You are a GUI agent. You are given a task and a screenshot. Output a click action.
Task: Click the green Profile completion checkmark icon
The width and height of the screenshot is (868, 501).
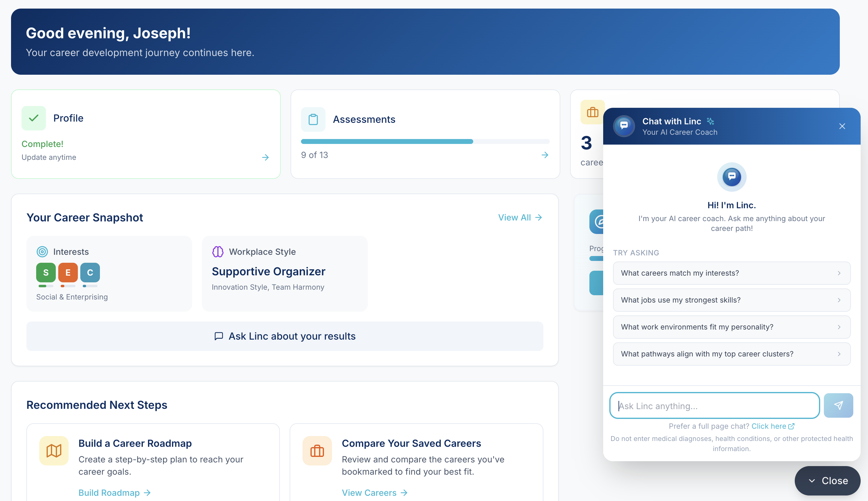33,118
